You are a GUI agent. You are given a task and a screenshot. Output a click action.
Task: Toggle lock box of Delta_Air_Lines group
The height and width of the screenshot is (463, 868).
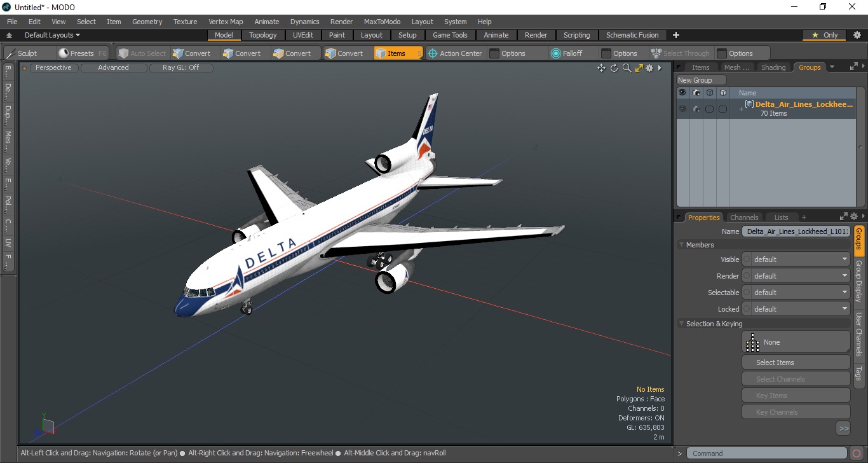[722, 109]
